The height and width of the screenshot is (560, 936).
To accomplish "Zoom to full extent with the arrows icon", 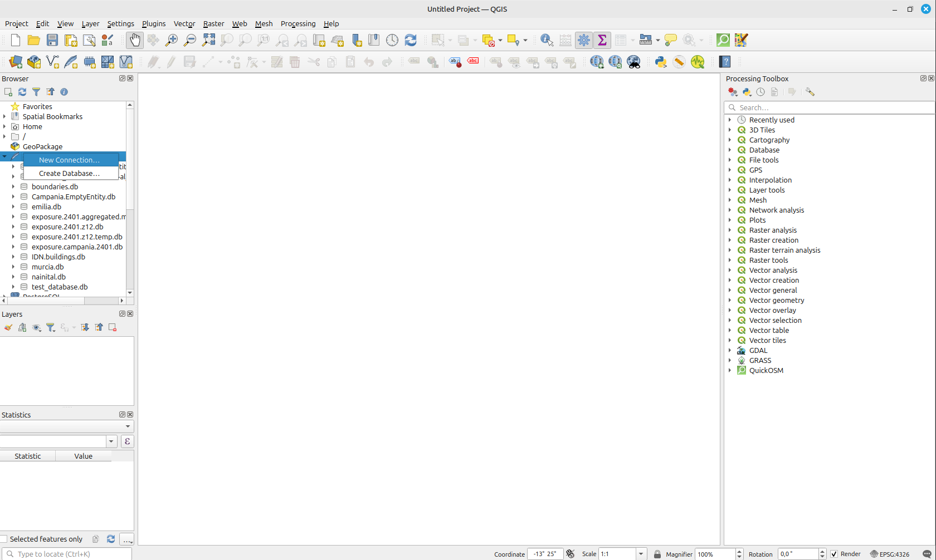I will (x=208, y=40).
